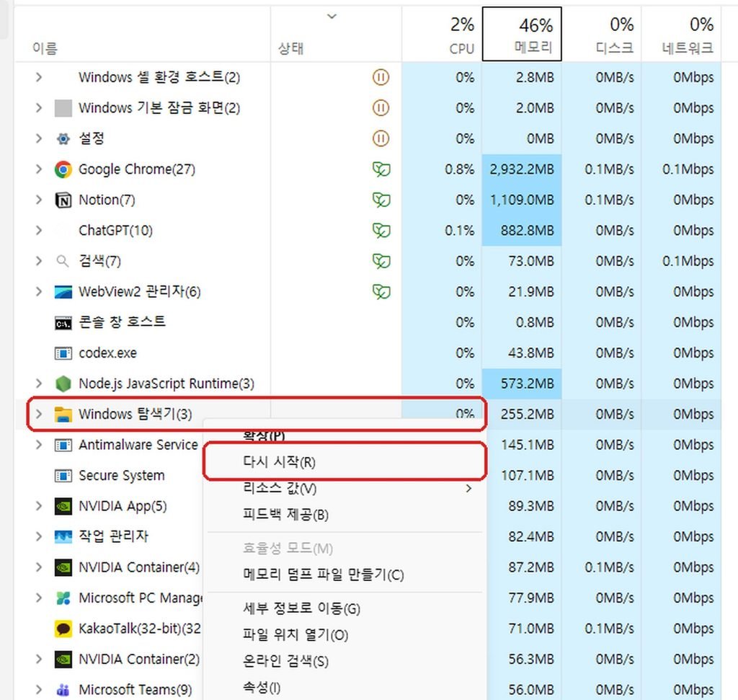Click the 573.2MB memory value
The height and width of the screenshot is (700, 738).
tap(527, 384)
